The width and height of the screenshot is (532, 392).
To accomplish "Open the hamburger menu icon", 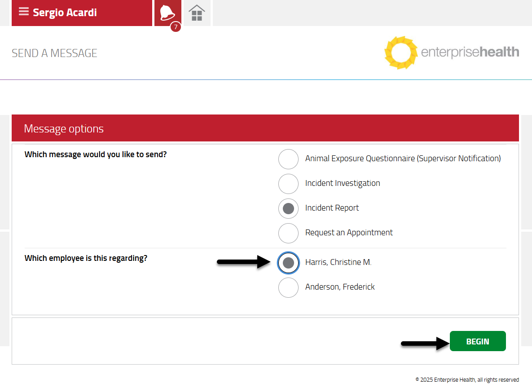I will click(x=23, y=12).
